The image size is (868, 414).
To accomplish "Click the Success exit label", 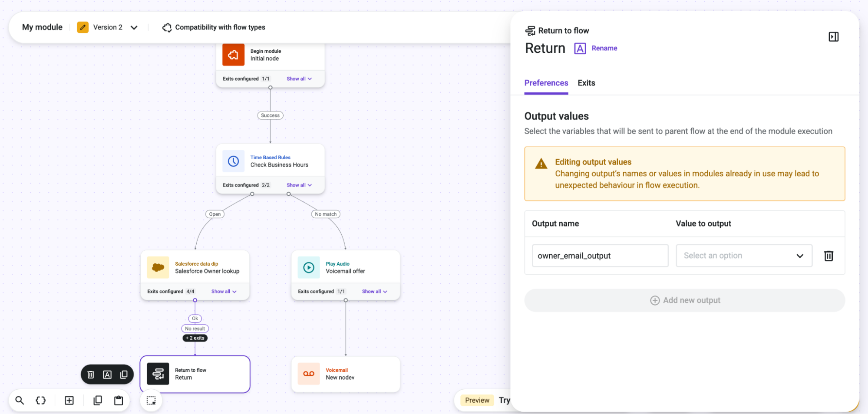I will click(x=270, y=115).
